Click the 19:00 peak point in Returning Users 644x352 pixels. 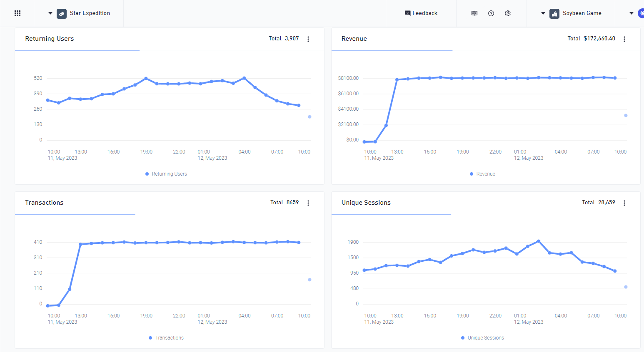click(146, 78)
